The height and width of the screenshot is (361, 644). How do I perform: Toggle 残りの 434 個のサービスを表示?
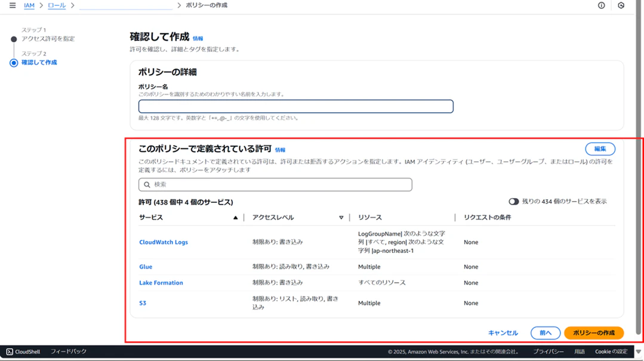pyautogui.click(x=513, y=202)
